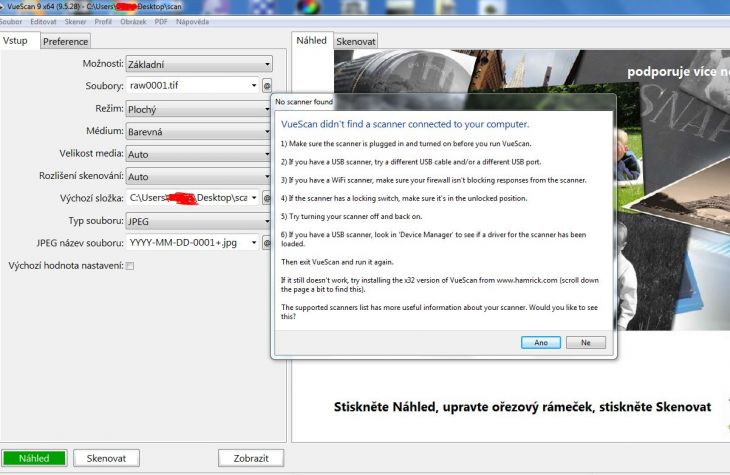Expand the Soubory raw0001.tif dropdown arrow
This screenshot has height=475, width=730.
254,85
